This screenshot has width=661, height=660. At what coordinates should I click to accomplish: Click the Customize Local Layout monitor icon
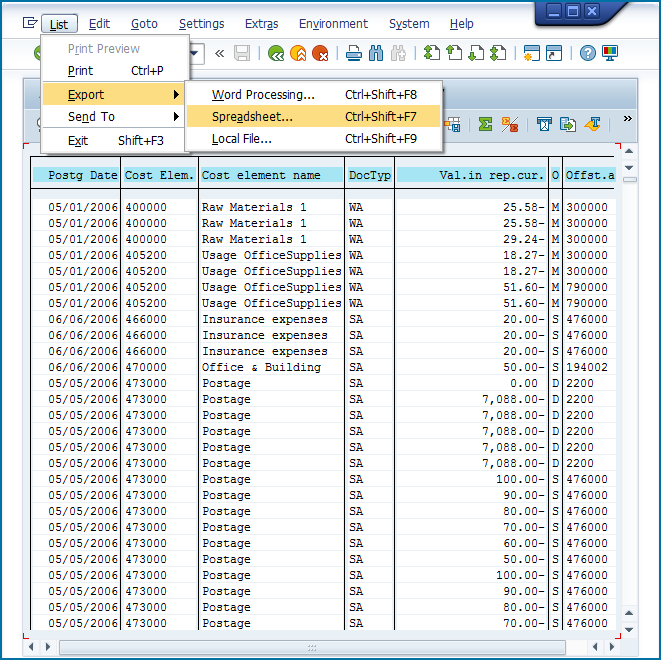[610, 54]
